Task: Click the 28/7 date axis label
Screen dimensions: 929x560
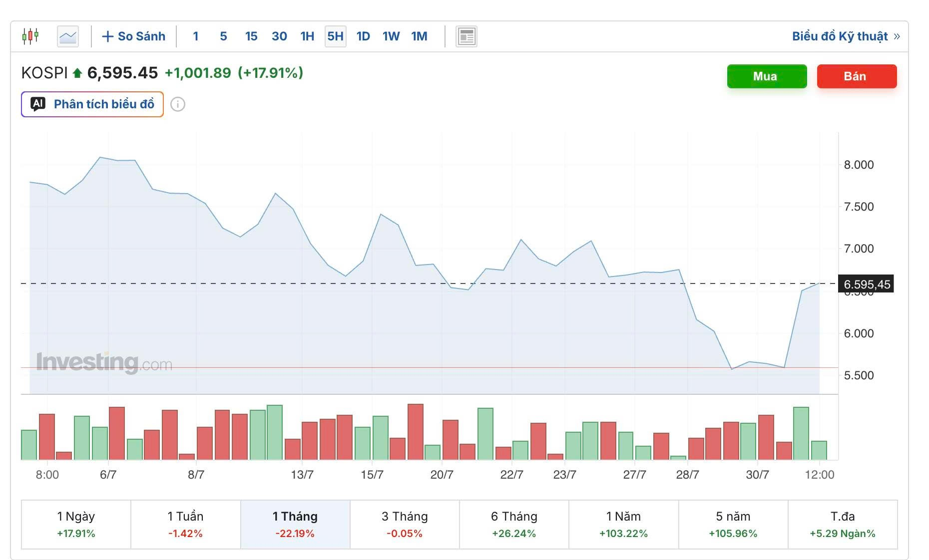Action: pyautogui.click(x=688, y=475)
